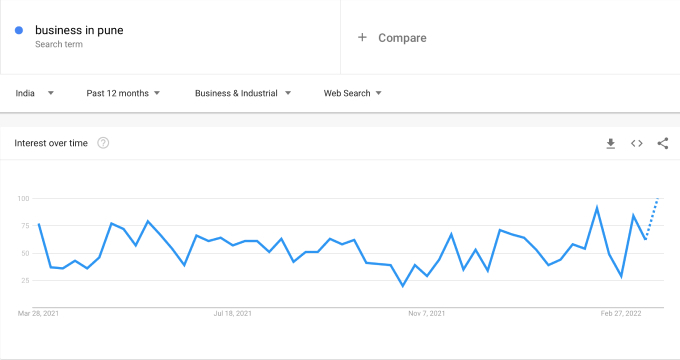Click the Jul 18, 2021 axis label
This screenshot has height=360, width=680.
click(x=232, y=313)
